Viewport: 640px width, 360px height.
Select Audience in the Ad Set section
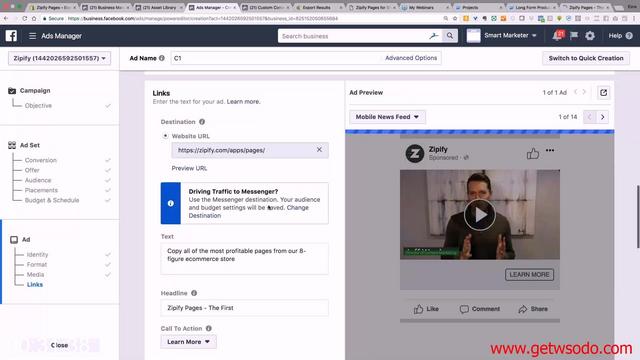(38, 180)
